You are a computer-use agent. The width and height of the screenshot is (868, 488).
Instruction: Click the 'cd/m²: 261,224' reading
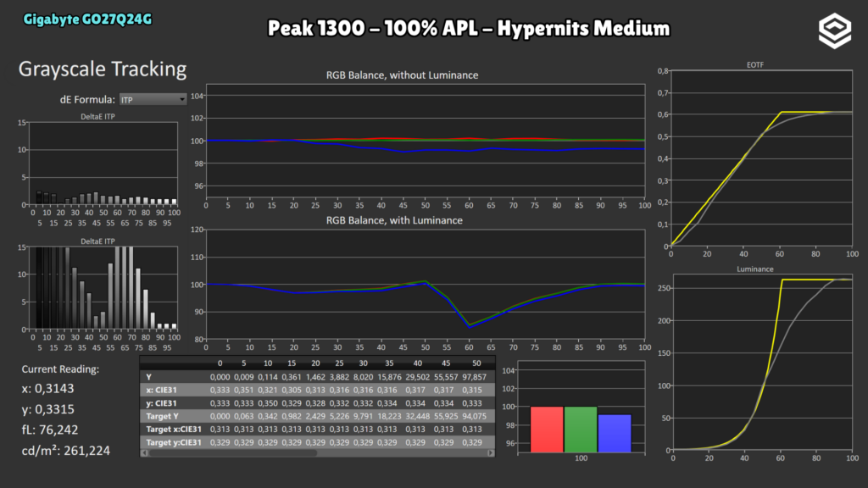tap(66, 451)
